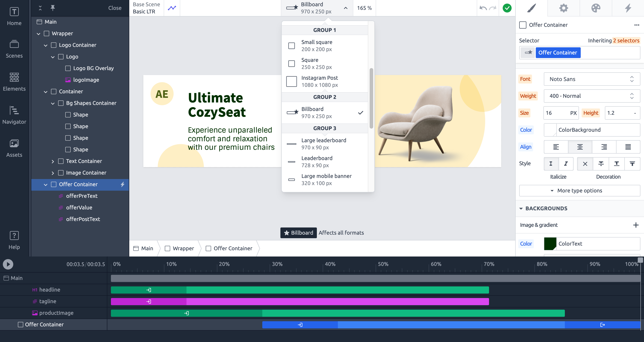Open the Scenes panel in sidebar
This screenshot has width=644, height=342.
point(14,49)
